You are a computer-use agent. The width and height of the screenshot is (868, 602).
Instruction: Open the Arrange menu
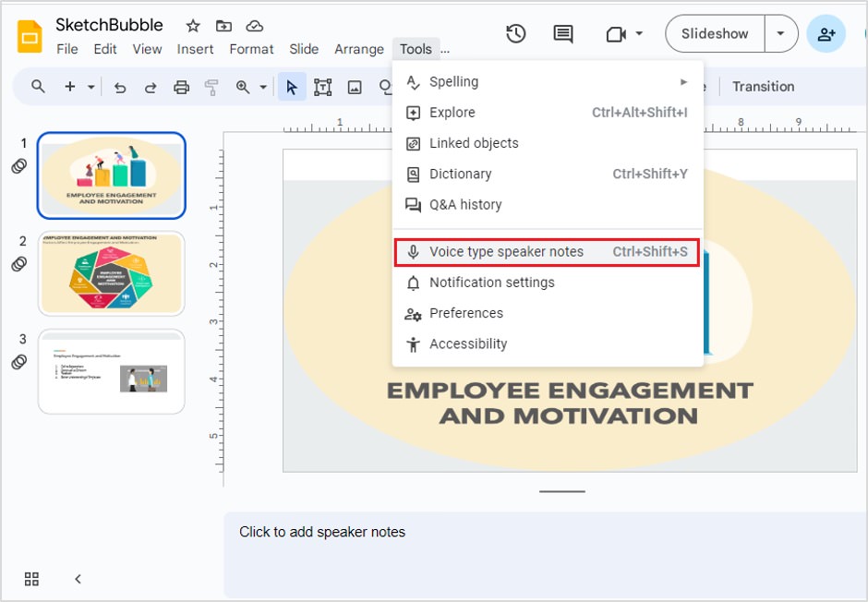[x=359, y=49]
